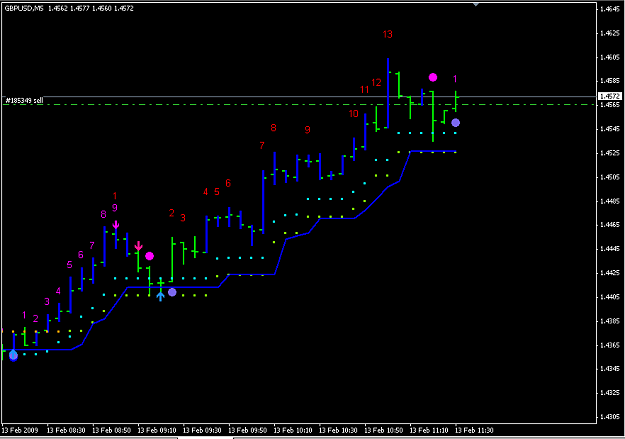Select the 1.4545 price scale value
Image resolution: width=625 pixels, height=439 pixels.
pos(610,129)
